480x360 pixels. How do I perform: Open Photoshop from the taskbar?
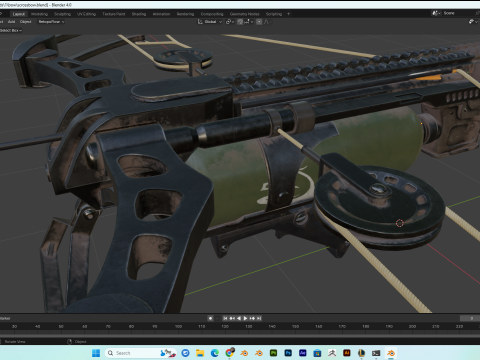[x=288, y=353]
